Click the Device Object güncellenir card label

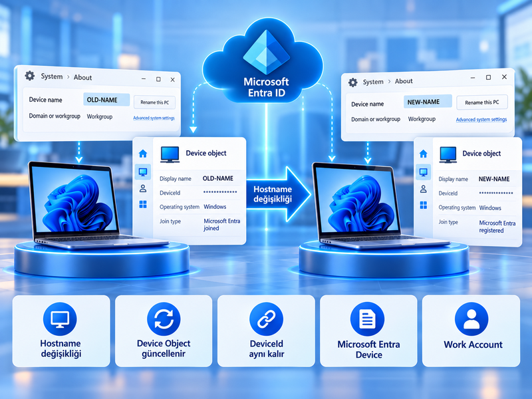(164, 348)
